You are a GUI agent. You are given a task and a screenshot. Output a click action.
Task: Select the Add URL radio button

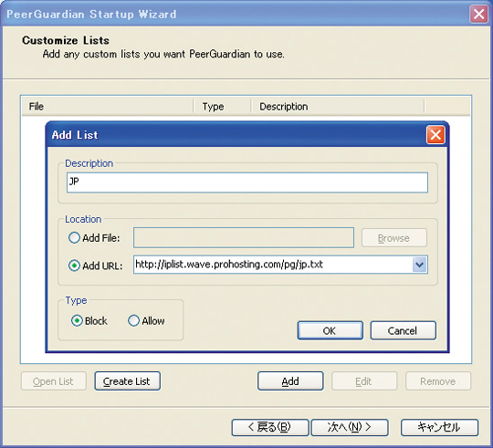pyautogui.click(x=74, y=266)
